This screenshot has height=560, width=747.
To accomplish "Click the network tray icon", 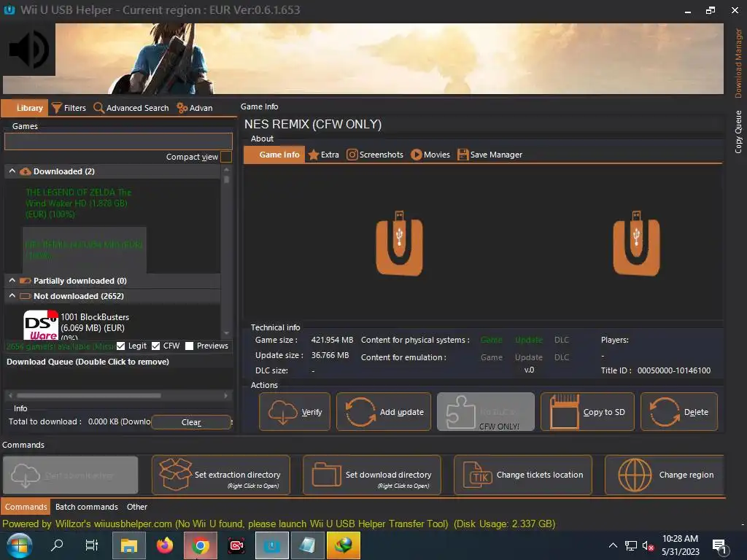I will click(x=631, y=545).
